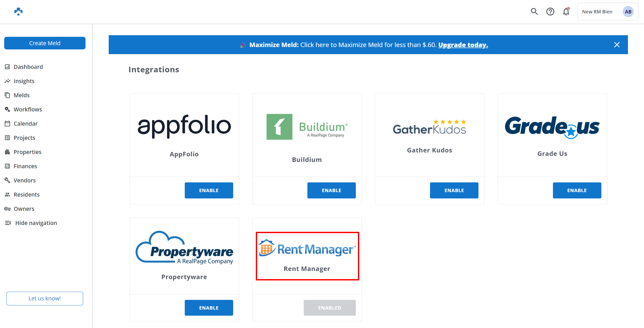The height and width of the screenshot is (328, 644).
Task: Click the Workflows gears icon in the sidebar
Action: point(7,109)
